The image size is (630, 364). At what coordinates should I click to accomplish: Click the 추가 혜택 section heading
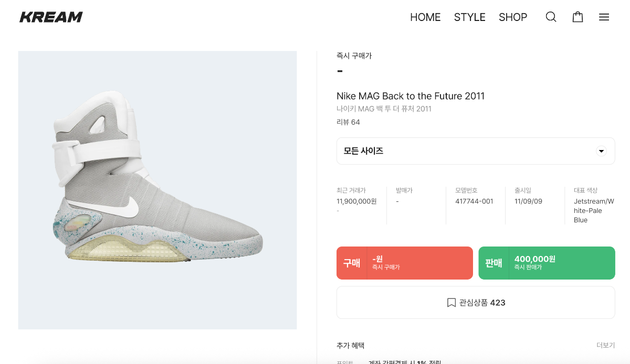coord(350,345)
